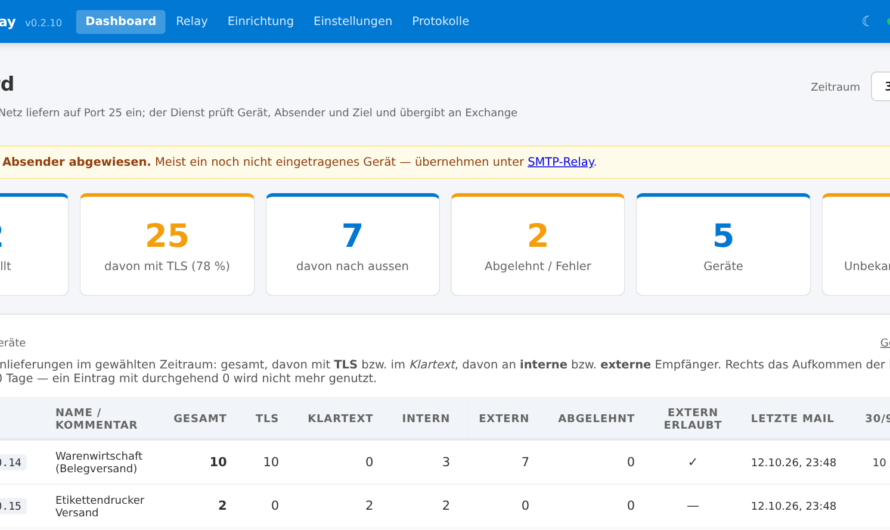Click the Extern erlaubt checkmark for Warenwirtschaft
This screenshot has height=530, width=890.
(x=692, y=462)
